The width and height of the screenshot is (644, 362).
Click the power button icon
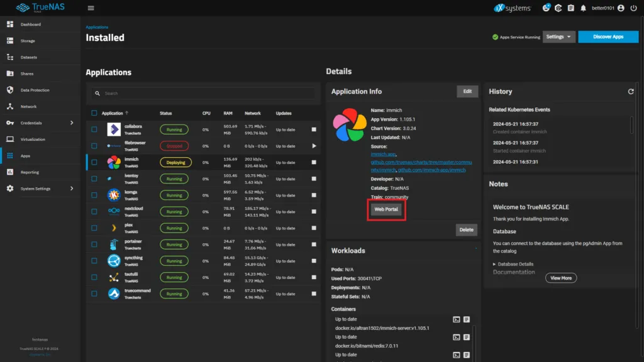pyautogui.click(x=633, y=8)
